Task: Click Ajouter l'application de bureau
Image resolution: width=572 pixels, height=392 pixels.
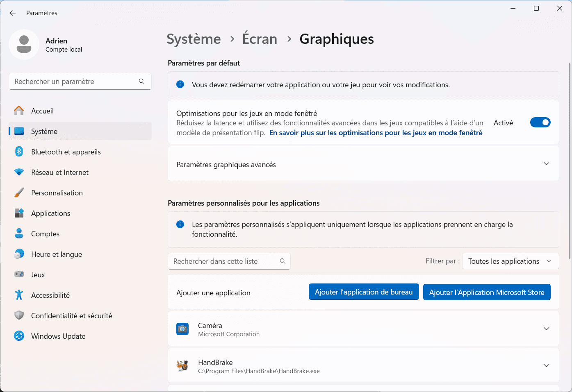Action: [x=364, y=292]
